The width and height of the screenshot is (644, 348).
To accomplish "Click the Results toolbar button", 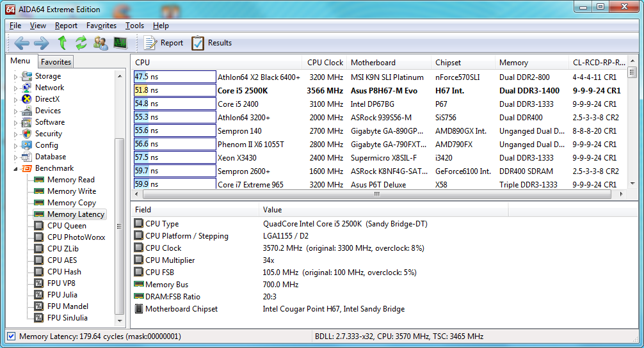I will coord(211,43).
